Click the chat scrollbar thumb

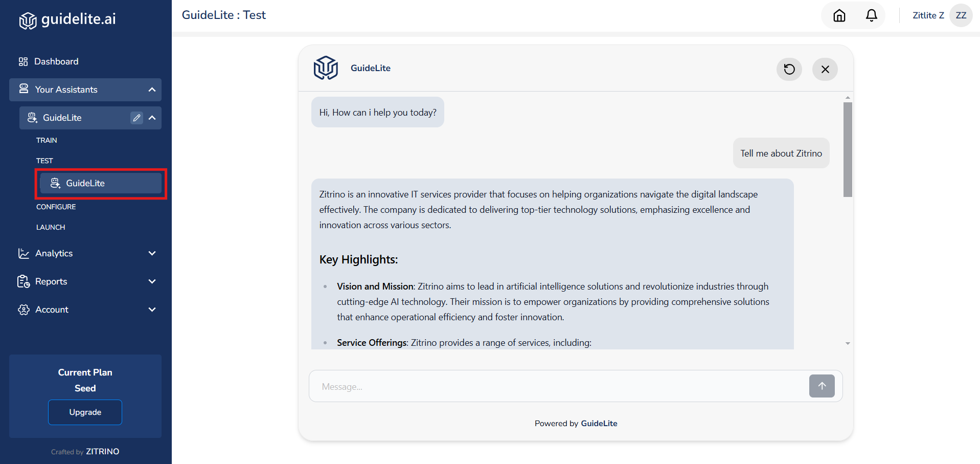(x=848, y=149)
